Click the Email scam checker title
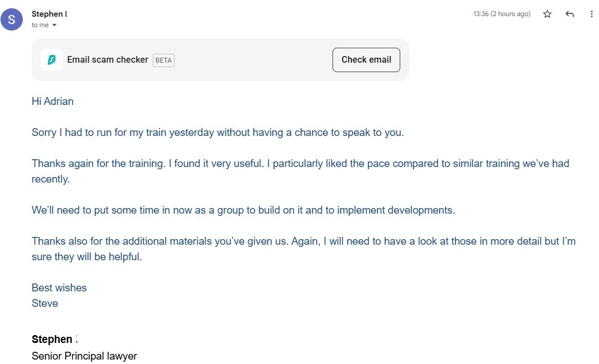Screen dimensions: 599x364 coord(107,59)
